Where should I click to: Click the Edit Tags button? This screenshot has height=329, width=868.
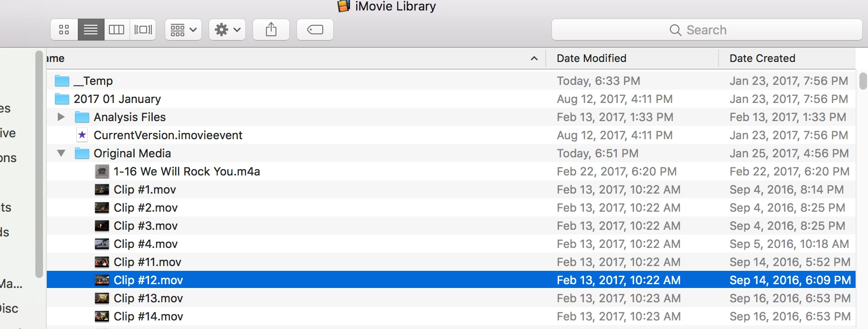click(x=315, y=30)
